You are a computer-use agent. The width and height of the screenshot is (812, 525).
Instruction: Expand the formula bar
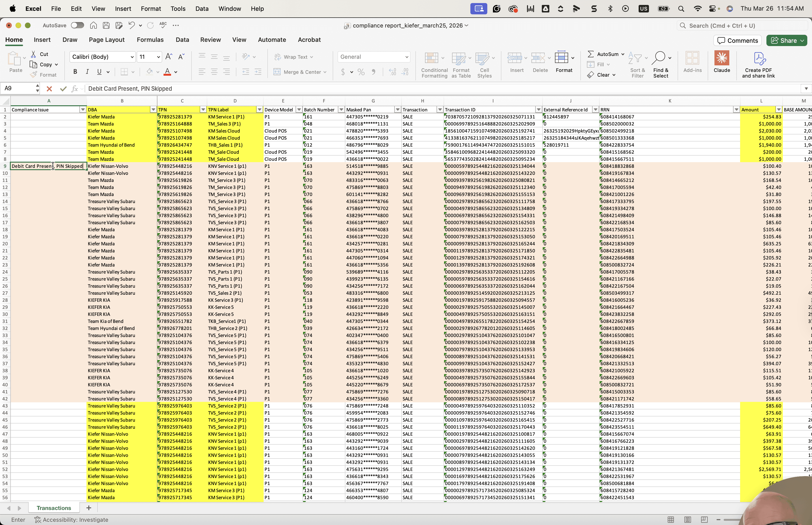point(806,89)
